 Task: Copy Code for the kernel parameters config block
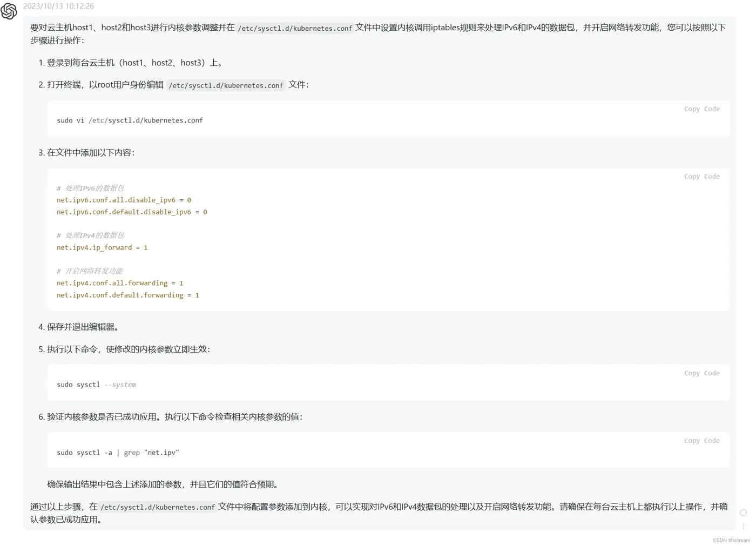coord(701,177)
